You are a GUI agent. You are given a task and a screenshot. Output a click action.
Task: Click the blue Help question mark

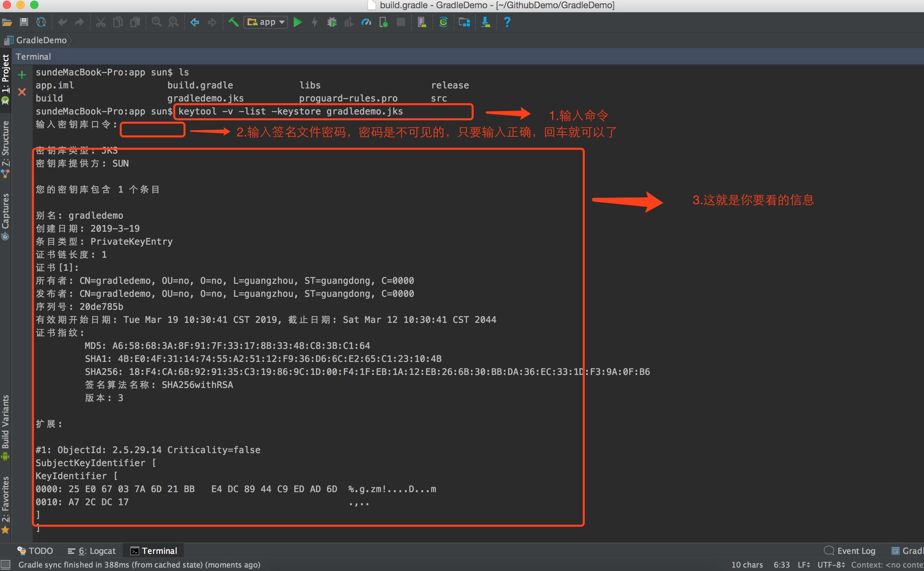pos(507,22)
